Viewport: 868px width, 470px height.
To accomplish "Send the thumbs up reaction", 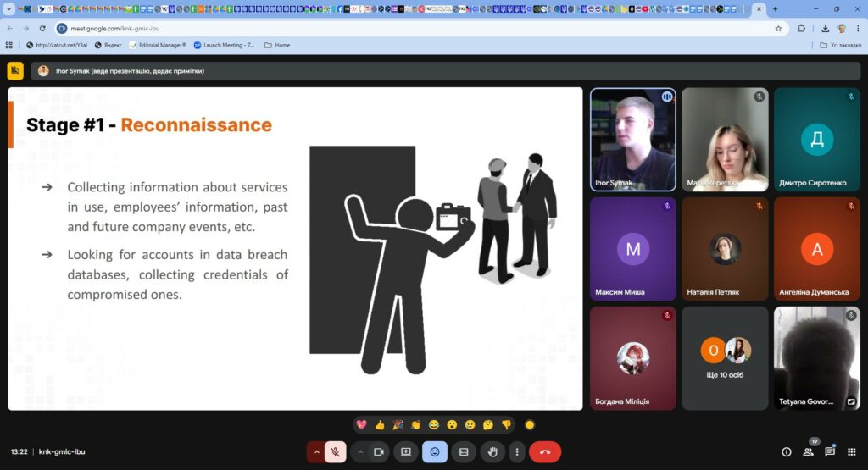I will coord(380,424).
